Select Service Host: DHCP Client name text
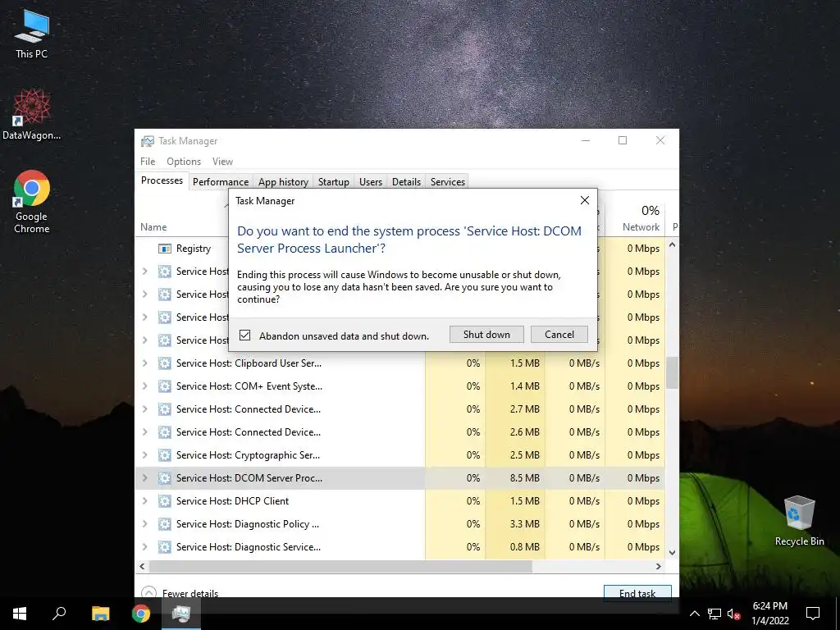This screenshot has width=840, height=630. pos(232,501)
